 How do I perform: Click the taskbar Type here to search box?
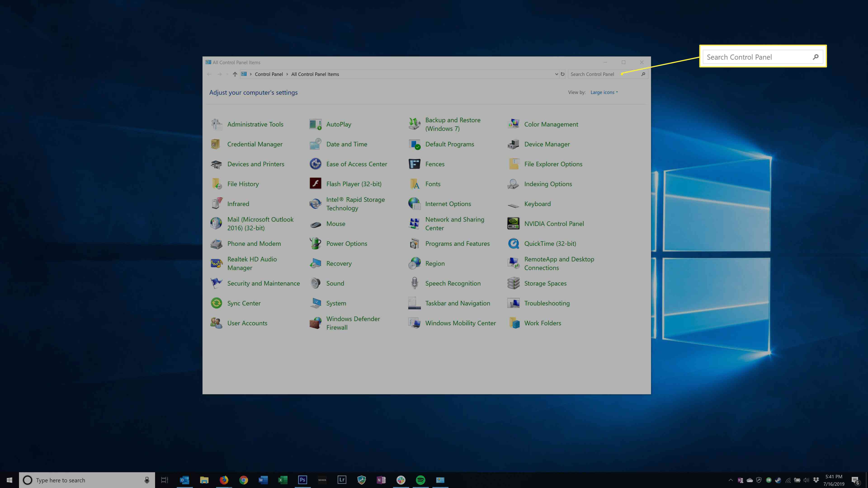point(87,480)
